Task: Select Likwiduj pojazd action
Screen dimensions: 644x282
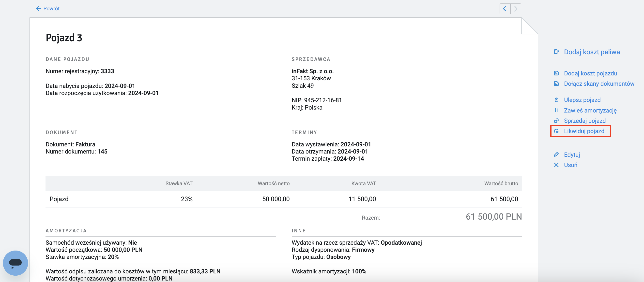Action: coord(584,131)
